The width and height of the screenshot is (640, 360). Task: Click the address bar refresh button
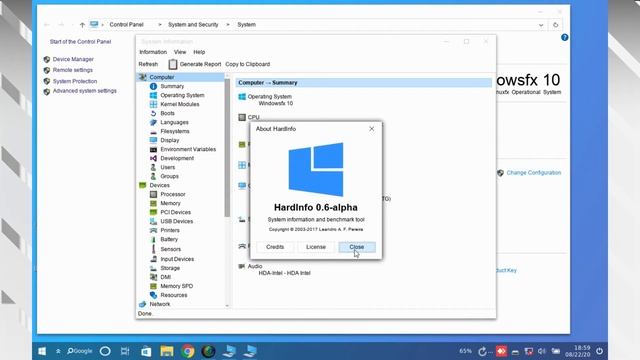(x=556, y=25)
